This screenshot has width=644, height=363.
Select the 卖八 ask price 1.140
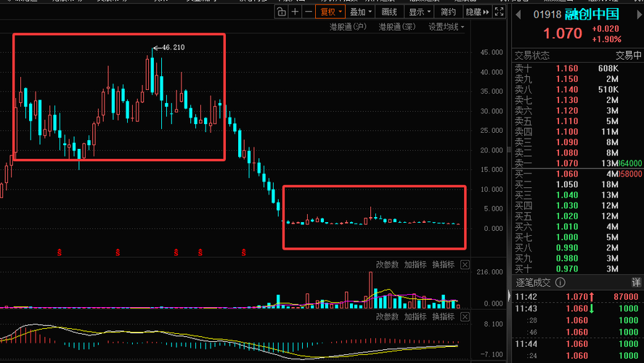click(567, 90)
